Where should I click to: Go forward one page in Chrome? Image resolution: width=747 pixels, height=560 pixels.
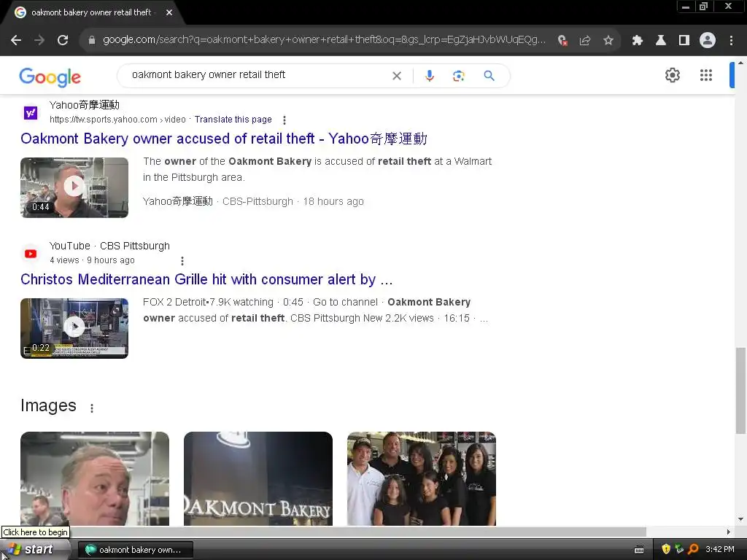coord(39,41)
